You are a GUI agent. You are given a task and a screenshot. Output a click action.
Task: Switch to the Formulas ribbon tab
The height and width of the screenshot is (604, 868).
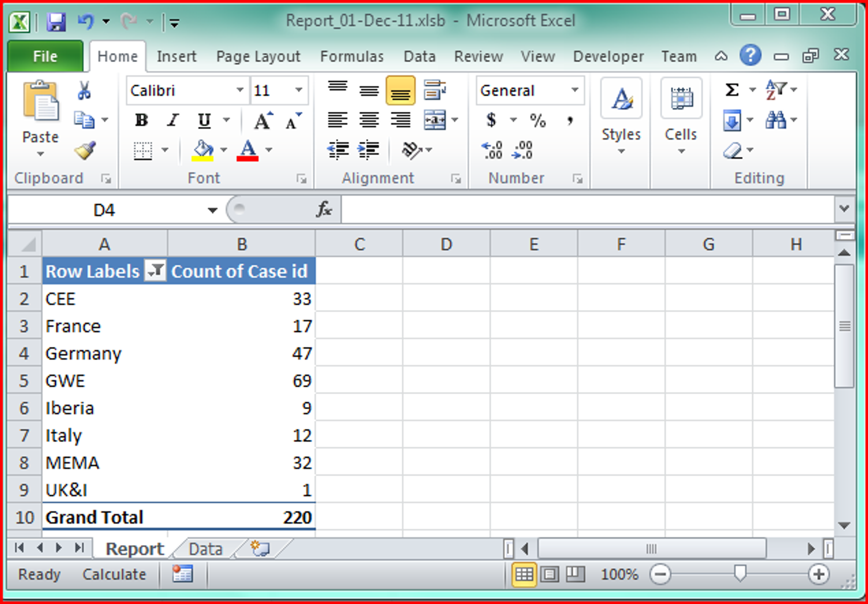click(x=352, y=57)
